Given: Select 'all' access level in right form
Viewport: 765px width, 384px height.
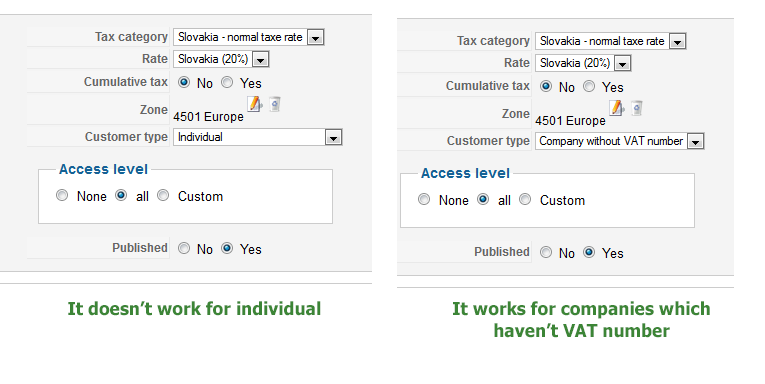Looking at the screenshot, I should click(483, 200).
